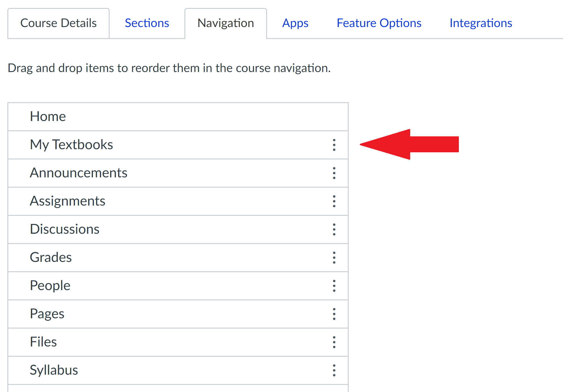573x392 pixels.
Task: Go to the Integrations tab
Action: tap(481, 23)
